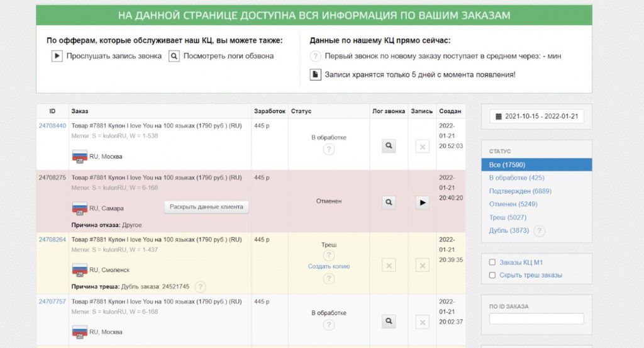The image size is (644, 348).
Task: Open call log for order 24707757
Action: tap(389, 322)
